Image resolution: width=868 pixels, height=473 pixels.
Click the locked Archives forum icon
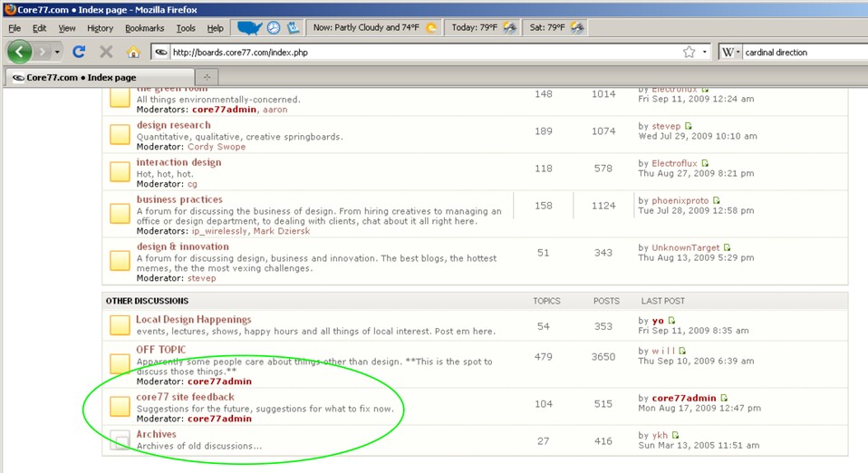[x=120, y=439]
